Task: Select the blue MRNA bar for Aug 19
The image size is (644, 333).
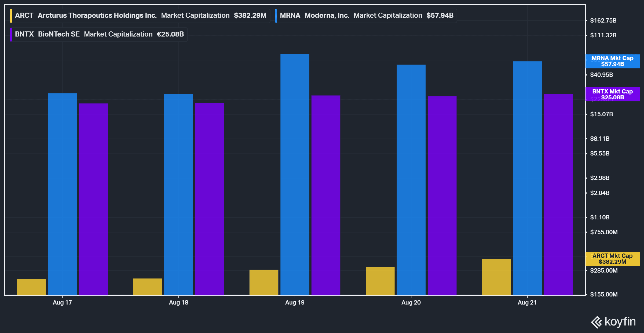Action: coord(295,175)
